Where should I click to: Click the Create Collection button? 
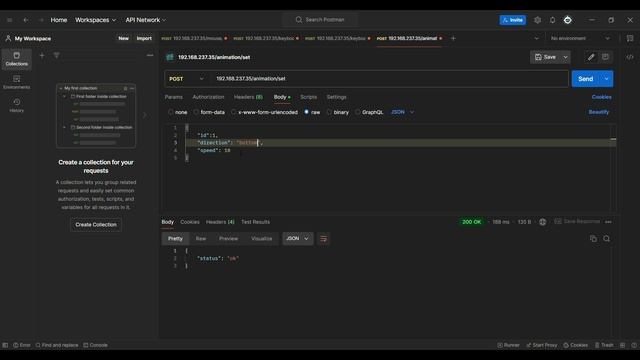tap(96, 225)
